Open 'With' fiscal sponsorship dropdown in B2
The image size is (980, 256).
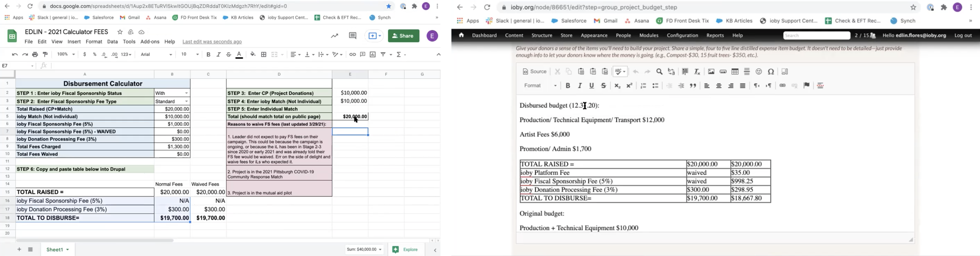pyautogui.click(x=186, y=93)
